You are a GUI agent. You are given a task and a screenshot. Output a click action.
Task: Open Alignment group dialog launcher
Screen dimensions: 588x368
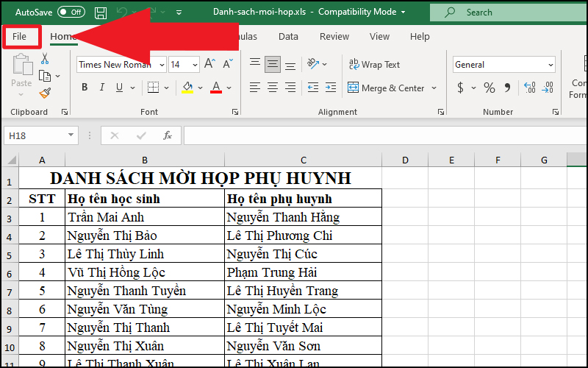(440, 112)
